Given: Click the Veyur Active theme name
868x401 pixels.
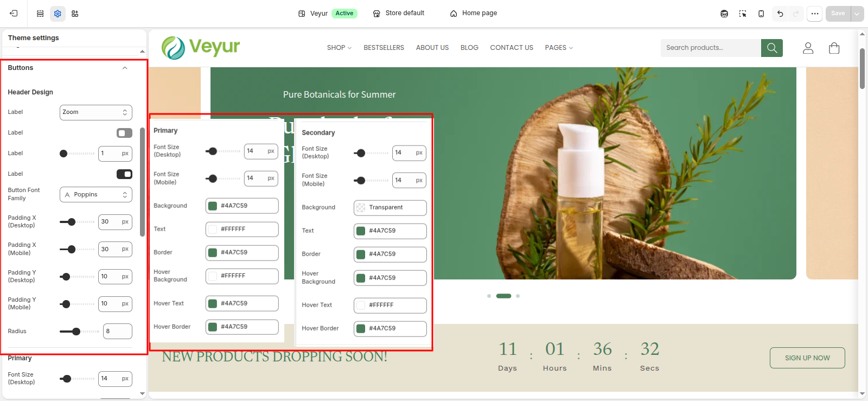Looking at the screenshot, I should [x=328, y=14].
